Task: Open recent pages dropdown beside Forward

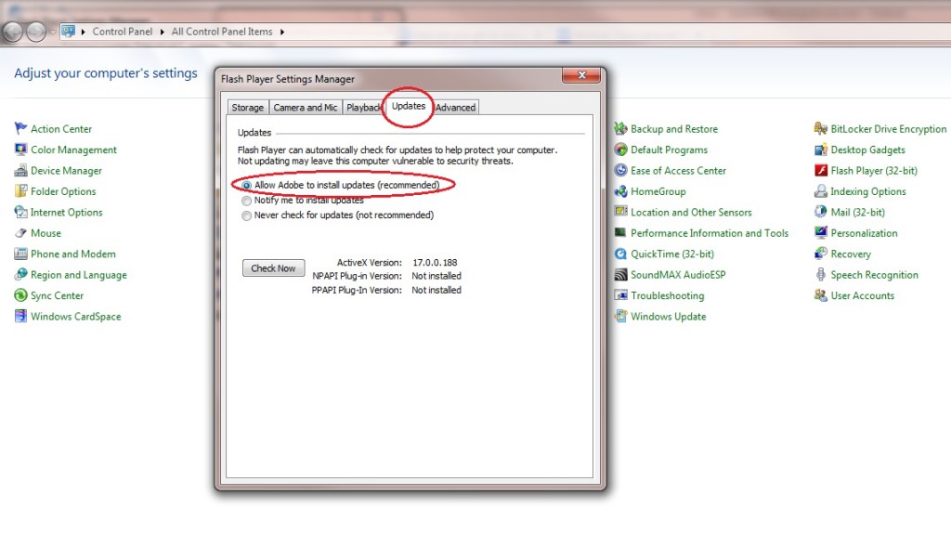Action: coord(53,32)
